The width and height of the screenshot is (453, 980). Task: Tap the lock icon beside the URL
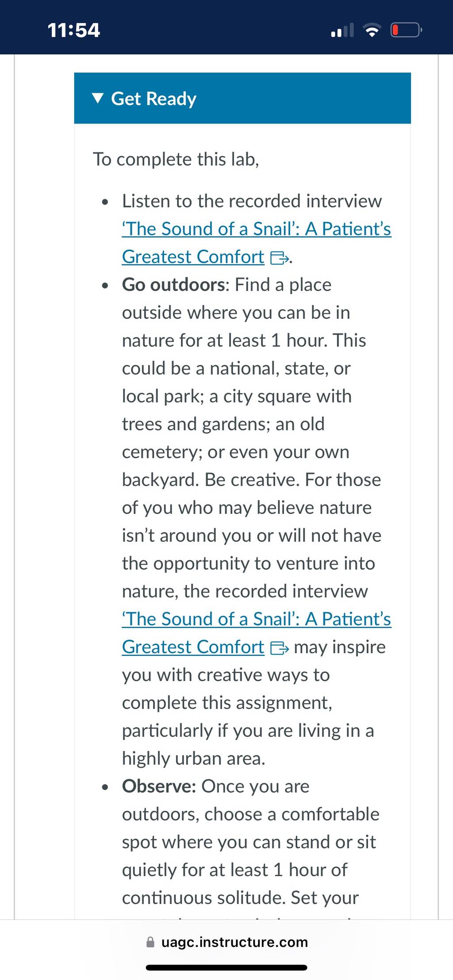150,942
